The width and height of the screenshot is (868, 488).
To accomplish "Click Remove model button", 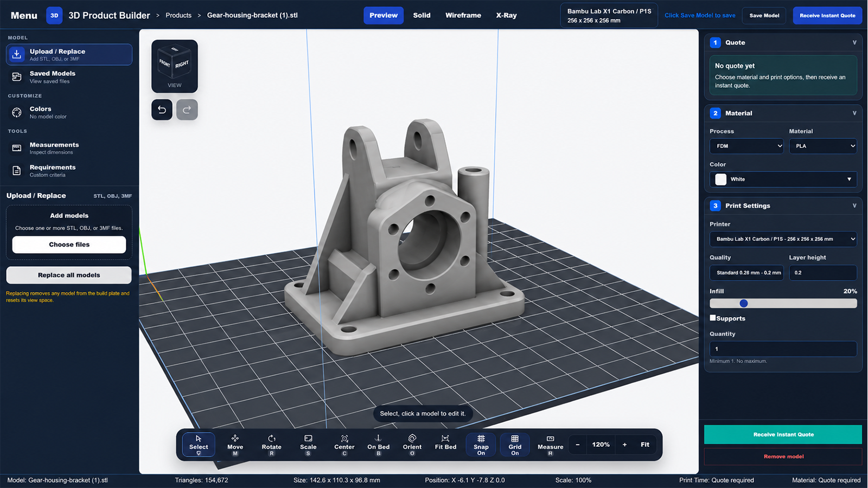I will pyautogui.click(x=783, y=457).
